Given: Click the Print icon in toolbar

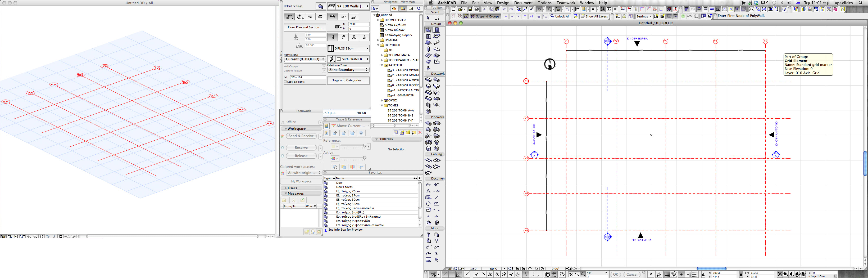Looking at the screenshot, I should (x=477, y=10).
